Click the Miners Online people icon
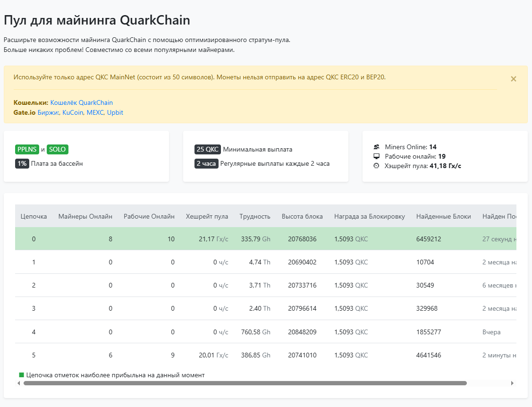 pos(377,147)
